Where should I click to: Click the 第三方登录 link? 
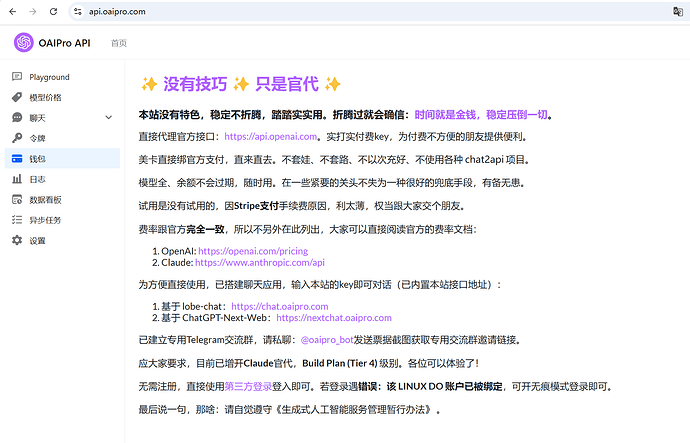click(x=248, y=387)
